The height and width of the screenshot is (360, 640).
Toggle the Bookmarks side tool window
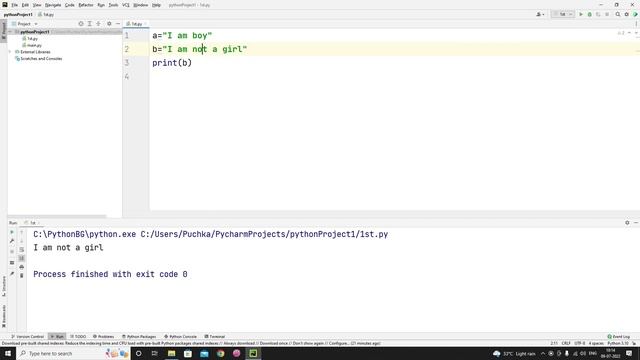[4, 316]
